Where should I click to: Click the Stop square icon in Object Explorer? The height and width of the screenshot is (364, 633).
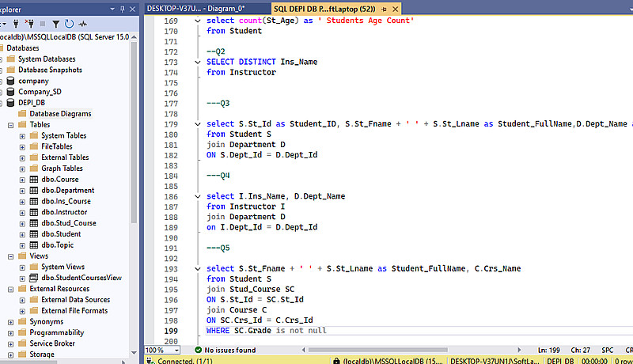click(x=43, y=24)
